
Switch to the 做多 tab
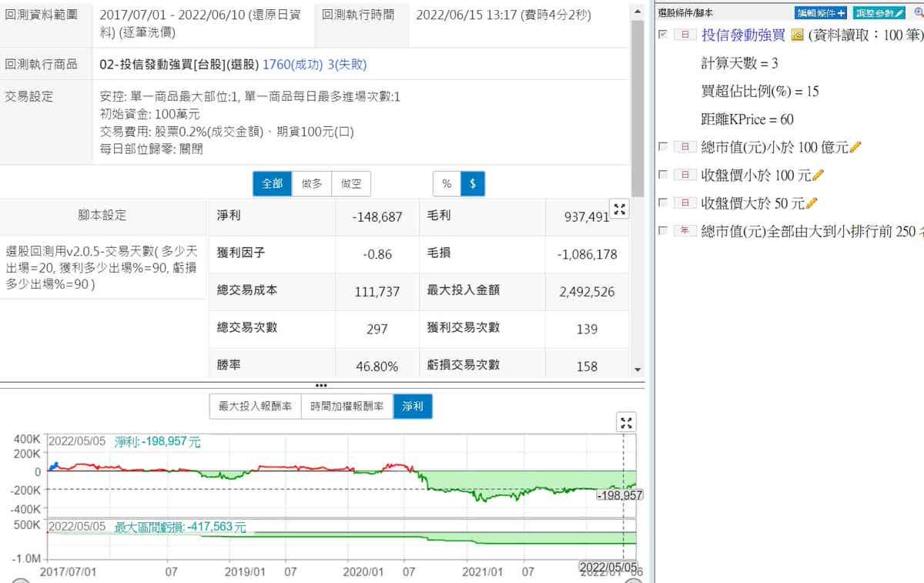coord(312,184)
